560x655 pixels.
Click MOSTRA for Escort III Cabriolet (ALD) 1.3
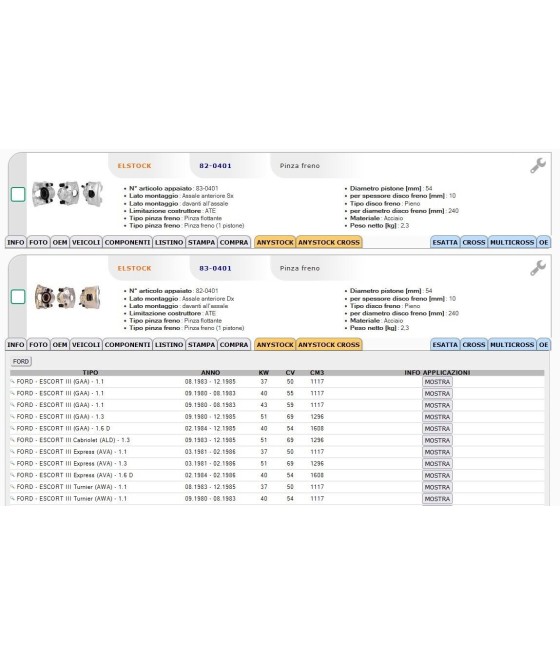coord(437,440)
